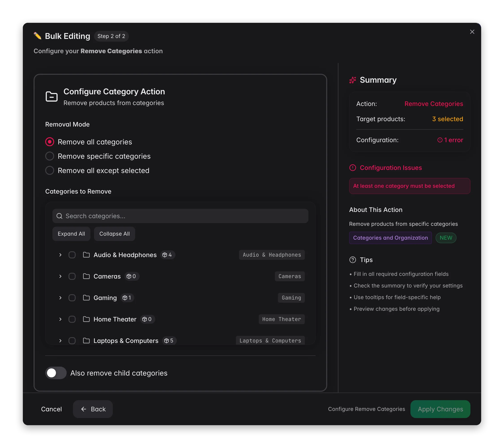Click the sparkle icon beside Summary
504x448 pixels.
(x=353, y=80)
